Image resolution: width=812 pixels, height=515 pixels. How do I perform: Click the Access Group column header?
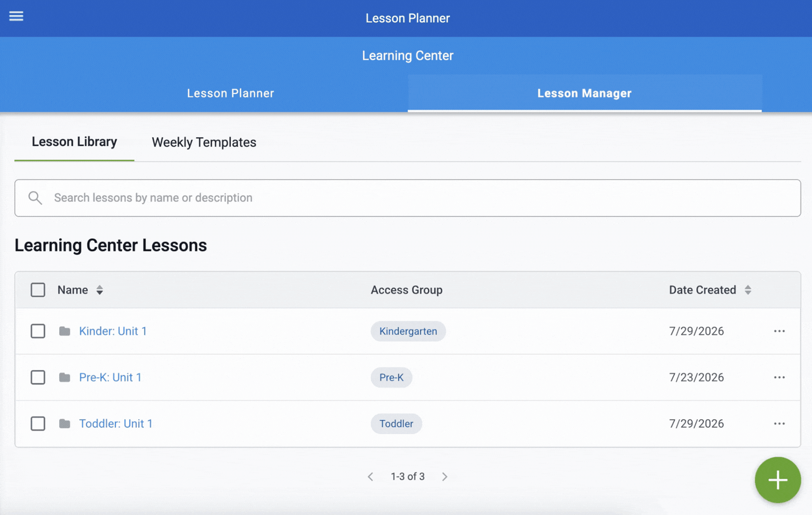pyautogui.click(x=406, y=290)
